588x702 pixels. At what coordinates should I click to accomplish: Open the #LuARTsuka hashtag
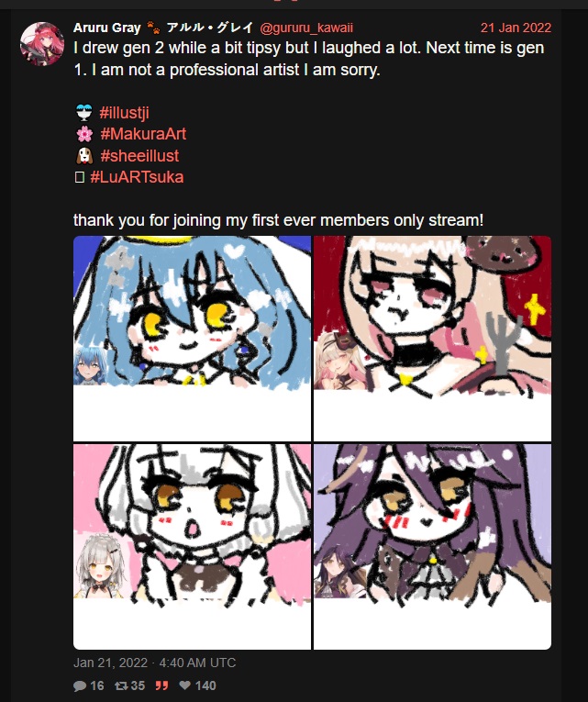point(137,177)
